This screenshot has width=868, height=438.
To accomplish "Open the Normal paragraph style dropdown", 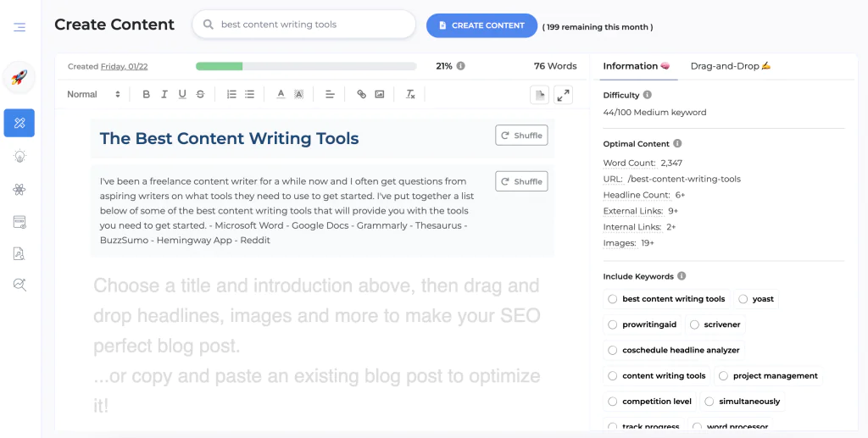I will pyautogui.click(x=93, y=95).
